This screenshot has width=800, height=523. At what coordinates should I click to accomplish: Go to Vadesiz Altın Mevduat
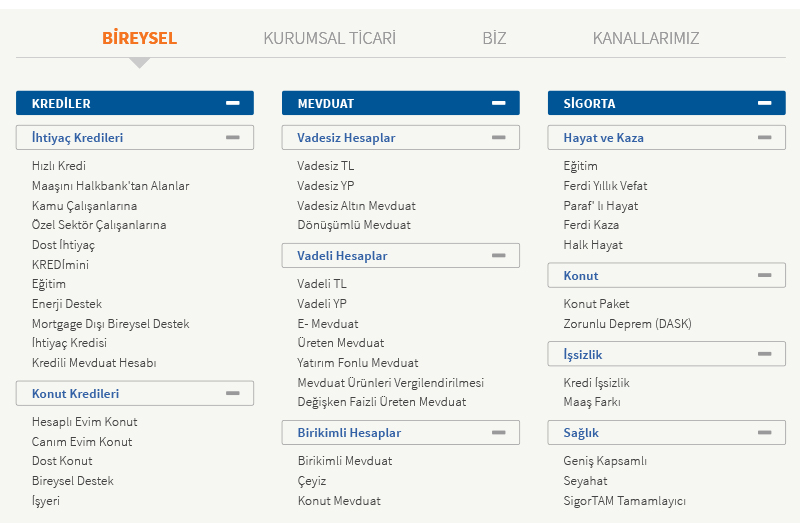pos(356,205)
